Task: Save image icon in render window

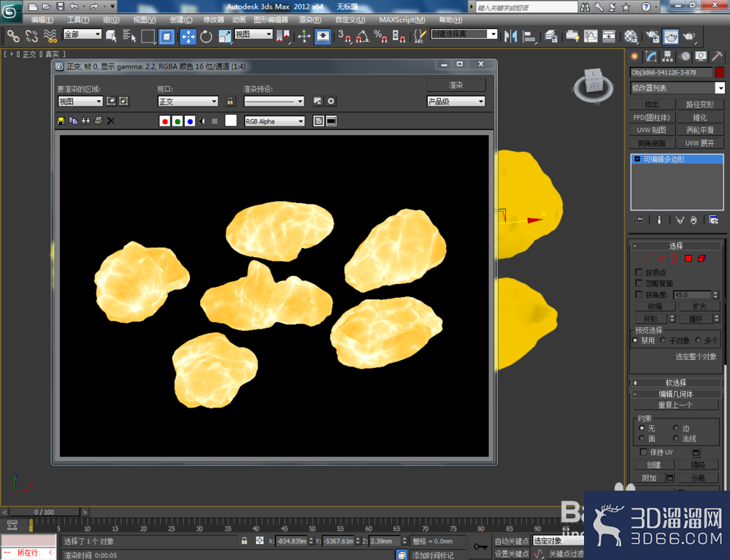Action: [x=61, y=121]
